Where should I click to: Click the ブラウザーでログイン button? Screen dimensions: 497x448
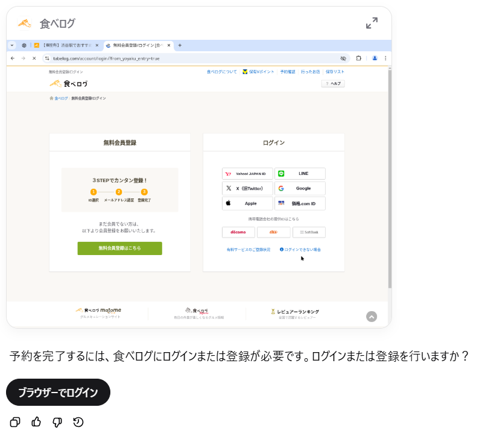(58, 393)
